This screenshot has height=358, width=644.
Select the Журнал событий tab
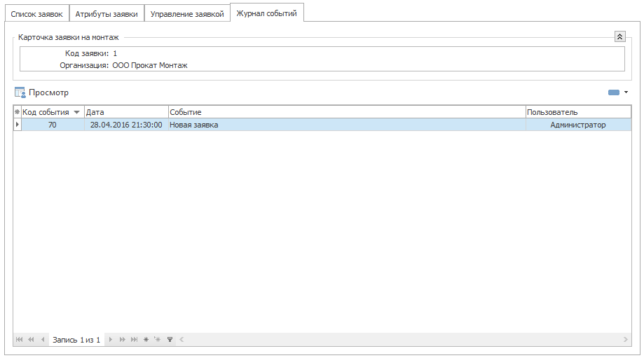click(x=266, y=13)
